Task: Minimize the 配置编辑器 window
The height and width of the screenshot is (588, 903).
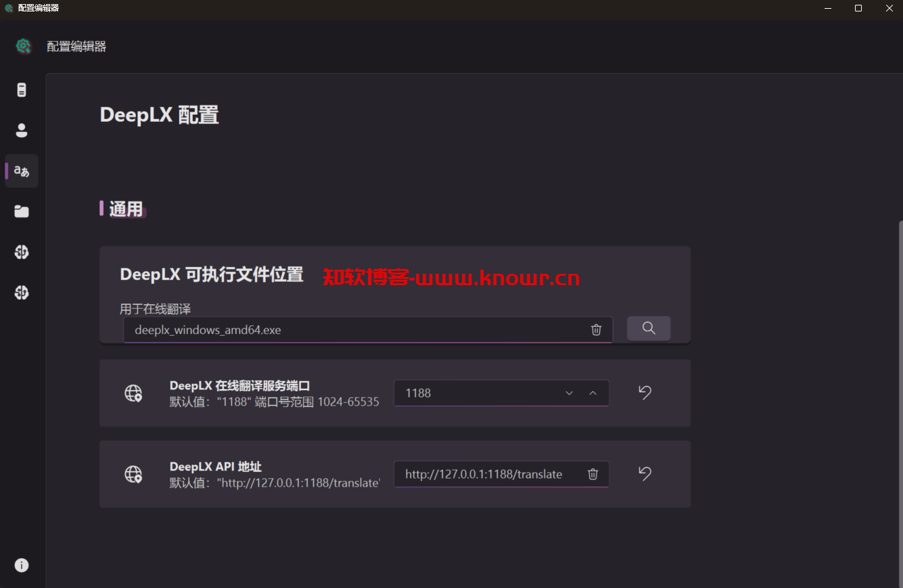Action: [x=827, y=8]
